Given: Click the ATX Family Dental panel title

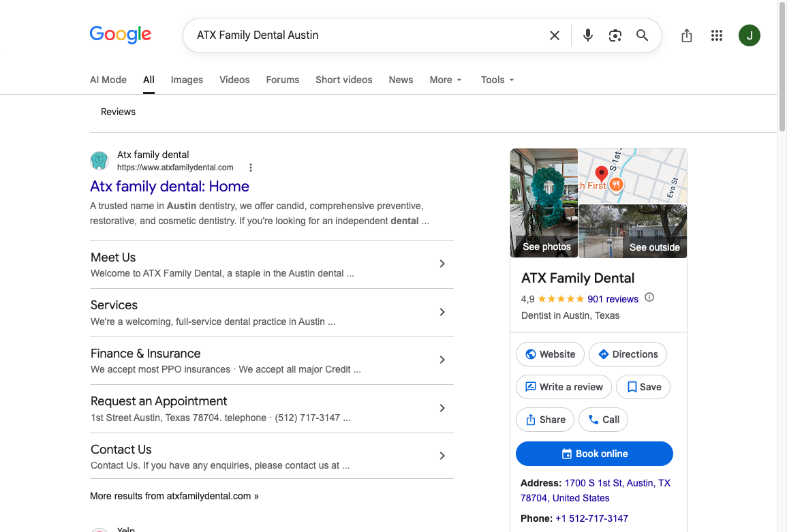Looking at the screenshot, I should 578,278.
